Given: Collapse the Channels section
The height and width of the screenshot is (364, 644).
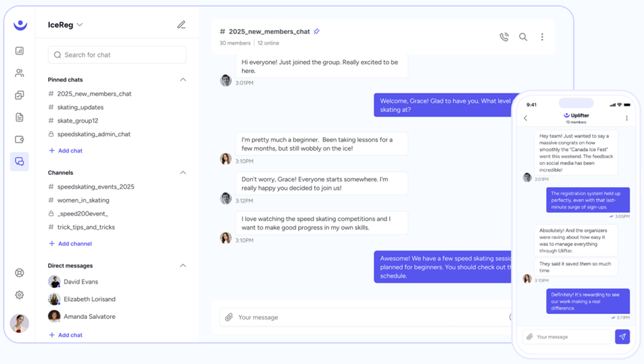Looking at the screenshot, I should pos(182,173).
